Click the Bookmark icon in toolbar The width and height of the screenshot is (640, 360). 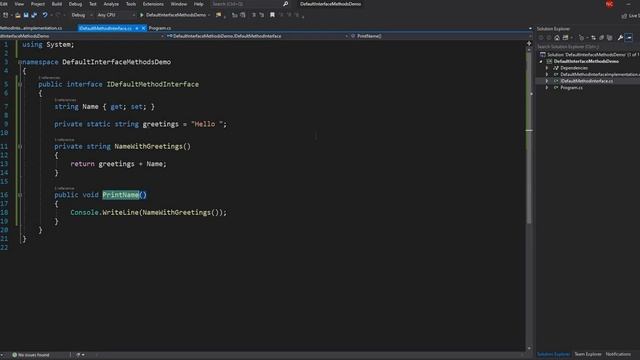click(x=272, y=15)
